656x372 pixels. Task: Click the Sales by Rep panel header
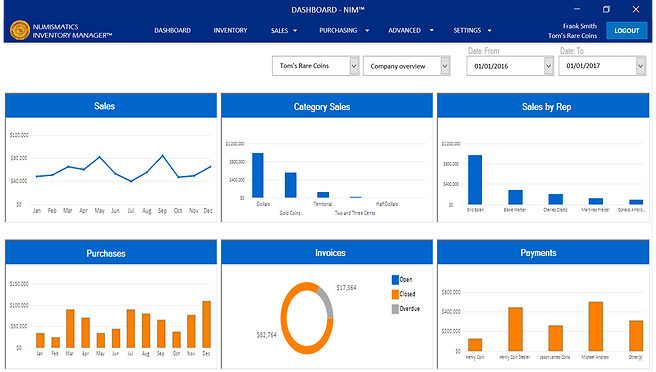point(543,106)
